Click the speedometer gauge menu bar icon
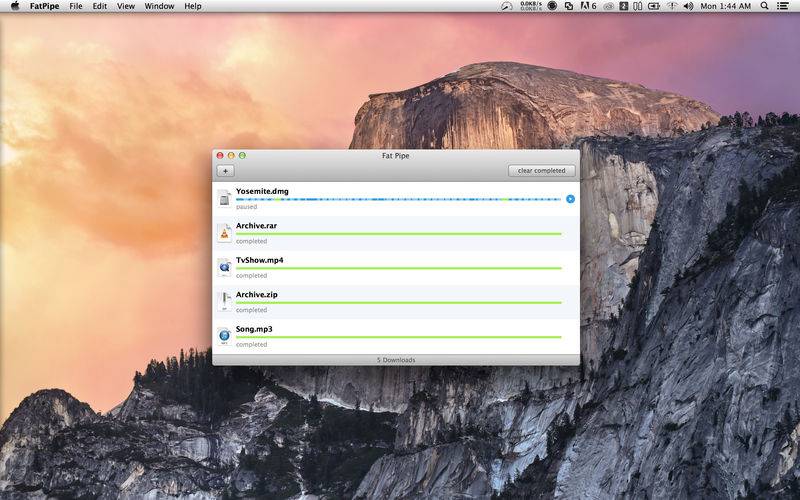 tap(507, 6)
